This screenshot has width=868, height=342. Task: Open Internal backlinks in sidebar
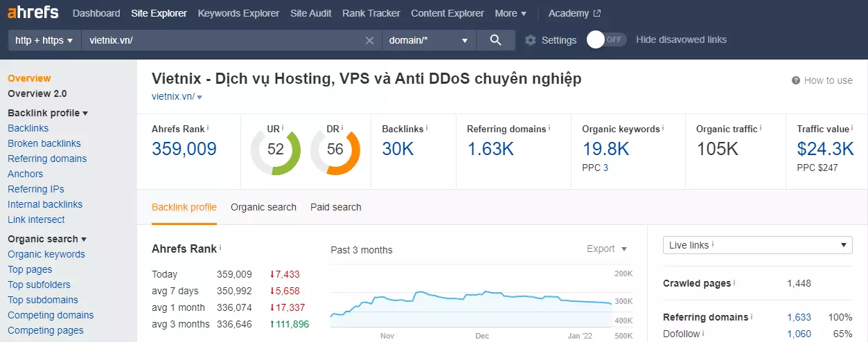(x=45, y=204)
